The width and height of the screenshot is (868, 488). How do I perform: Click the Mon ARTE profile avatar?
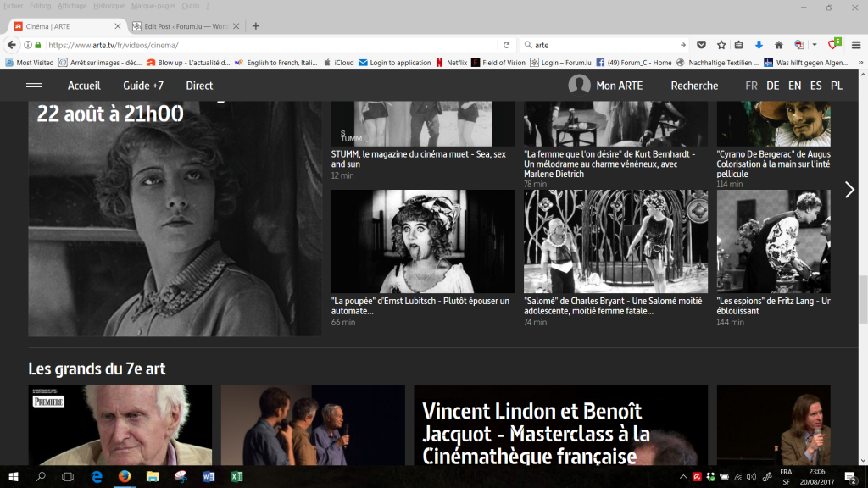[x=579, y=86]
